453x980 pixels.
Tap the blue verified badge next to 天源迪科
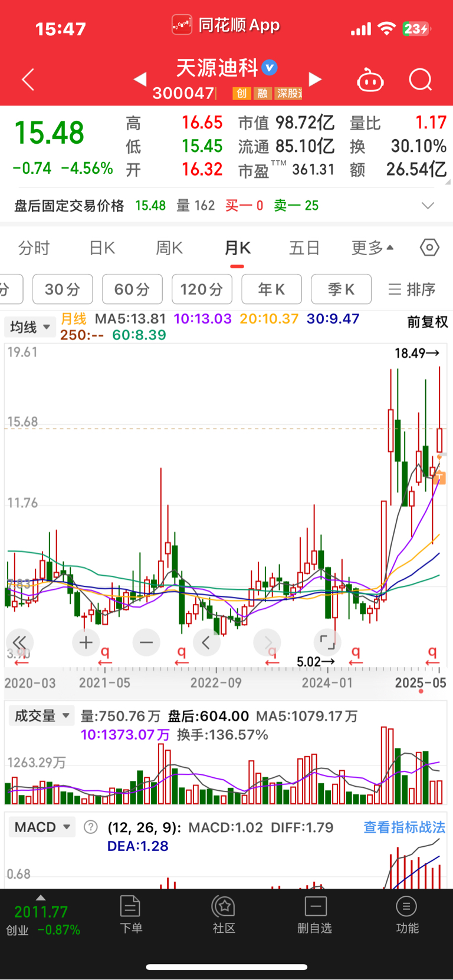point(270,68)
